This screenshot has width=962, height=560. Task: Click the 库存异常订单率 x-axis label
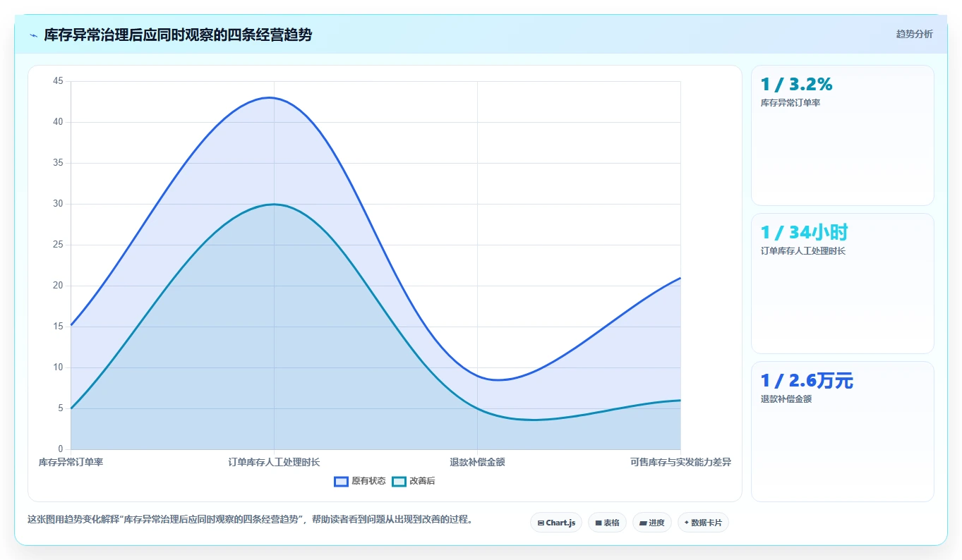tap(71, 463)
